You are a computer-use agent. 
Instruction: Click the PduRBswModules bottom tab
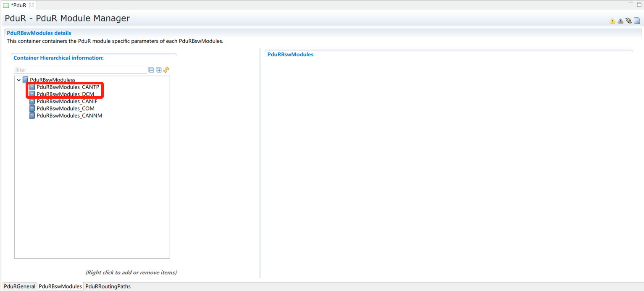tap(60, 286)
